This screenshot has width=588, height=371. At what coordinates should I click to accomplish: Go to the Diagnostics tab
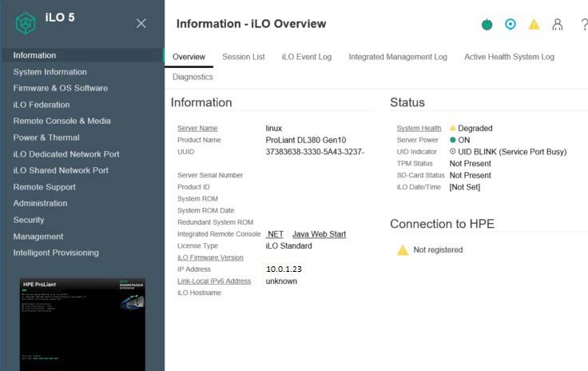[x=193, y=77]
